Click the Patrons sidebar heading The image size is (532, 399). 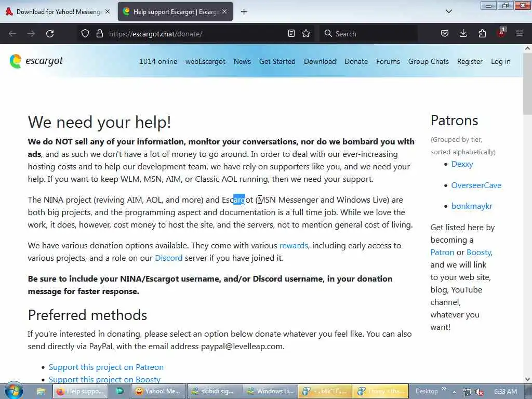pos(454,121)
